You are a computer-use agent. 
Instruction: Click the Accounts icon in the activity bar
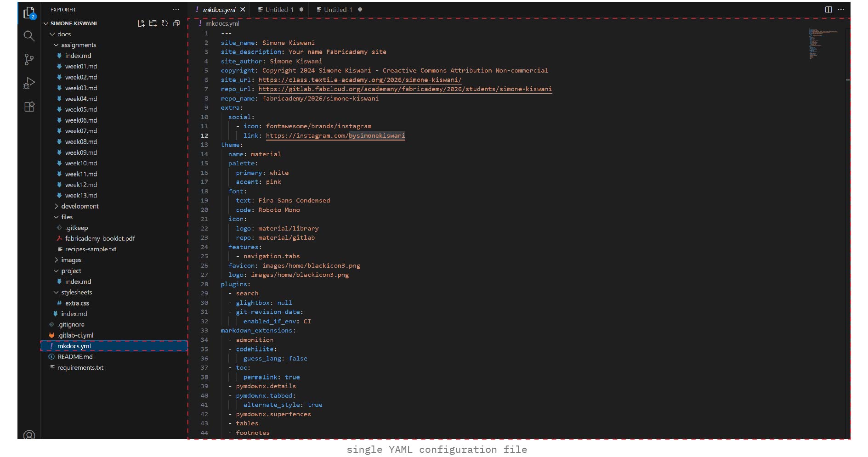click(x=29, y=434)
